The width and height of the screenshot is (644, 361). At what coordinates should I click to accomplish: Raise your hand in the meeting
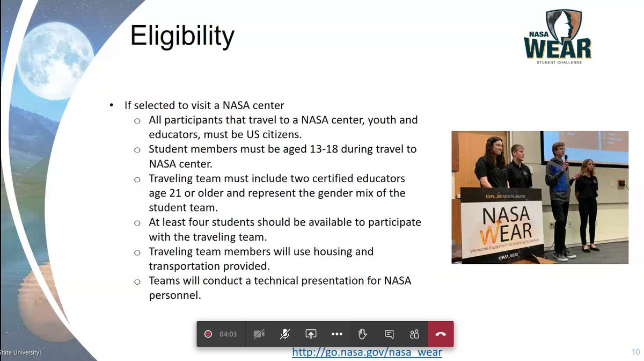point(363,334)
